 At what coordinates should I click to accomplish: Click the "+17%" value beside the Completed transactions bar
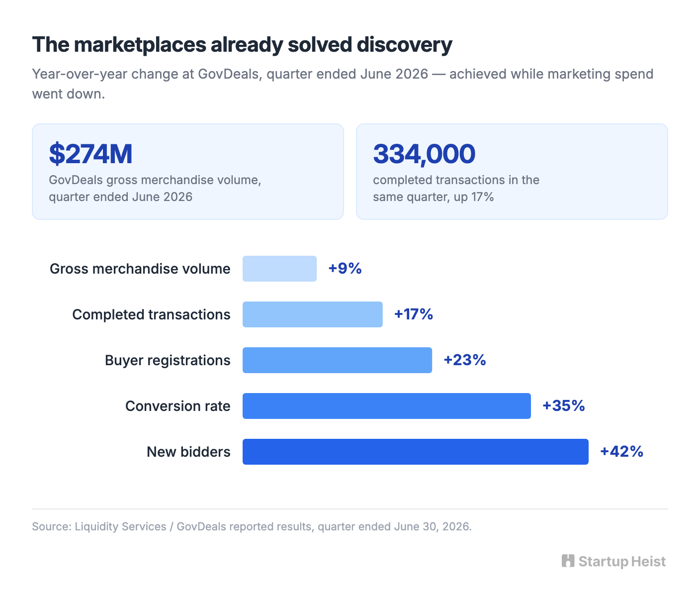point(414,314)
